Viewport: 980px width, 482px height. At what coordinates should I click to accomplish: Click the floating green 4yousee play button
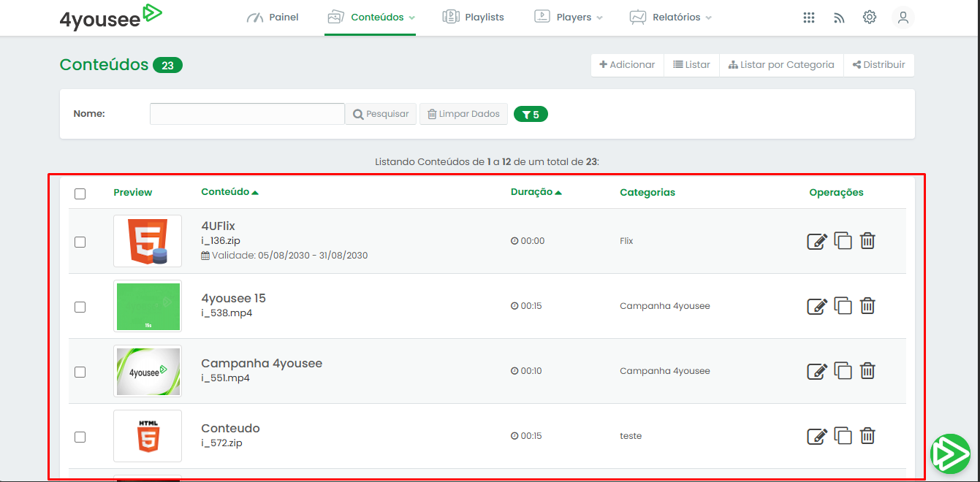(950, 454)
